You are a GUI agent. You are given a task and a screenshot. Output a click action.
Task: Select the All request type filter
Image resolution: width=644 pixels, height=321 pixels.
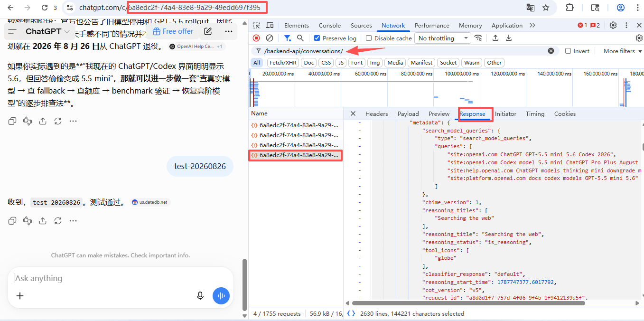pos(257,63)
